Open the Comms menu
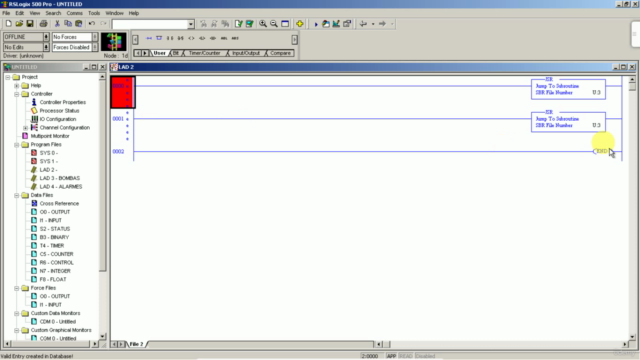 coord(75,13)
